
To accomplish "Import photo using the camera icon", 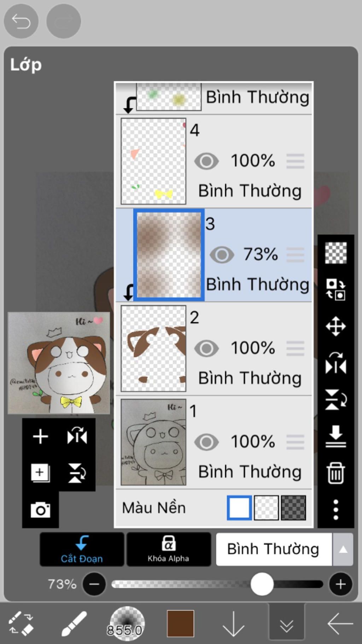I will pos(40,510).
